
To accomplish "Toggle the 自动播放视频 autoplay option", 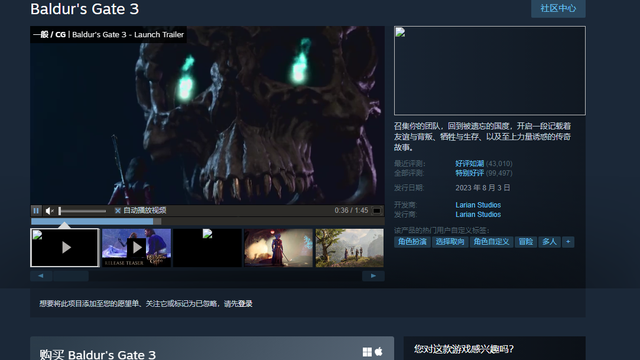I will 140,211.
